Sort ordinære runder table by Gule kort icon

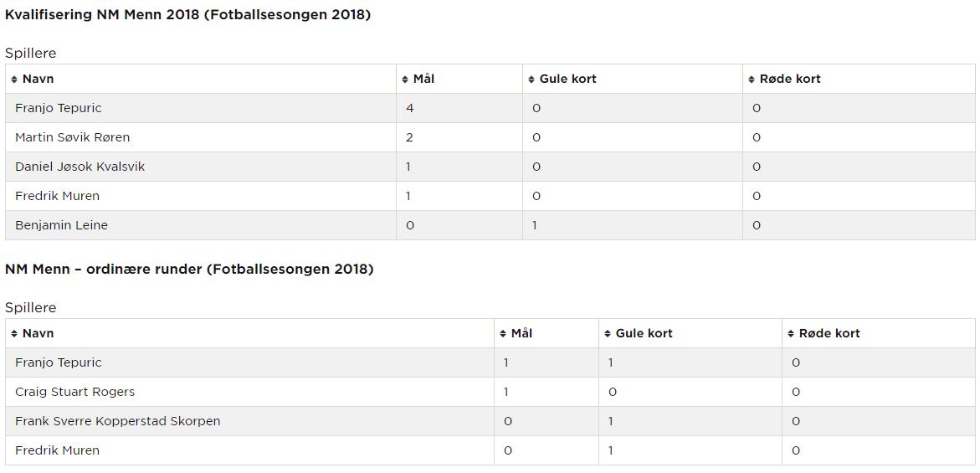coord(608,334)
